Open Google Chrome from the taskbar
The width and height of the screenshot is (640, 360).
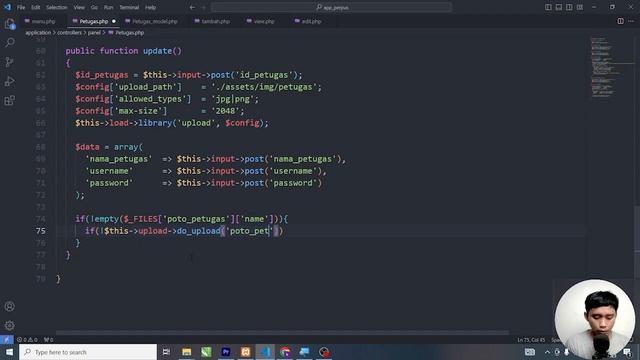285,352
